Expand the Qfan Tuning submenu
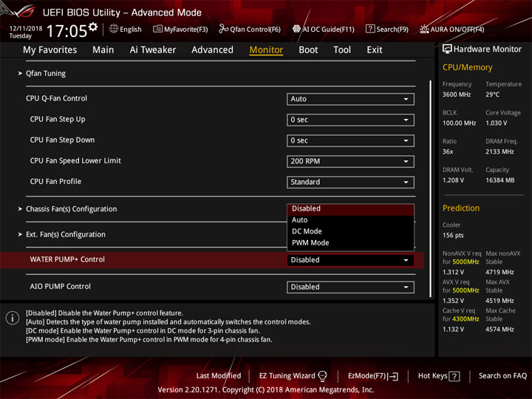This screenshot has width=532, height=399. coord(46,73)
